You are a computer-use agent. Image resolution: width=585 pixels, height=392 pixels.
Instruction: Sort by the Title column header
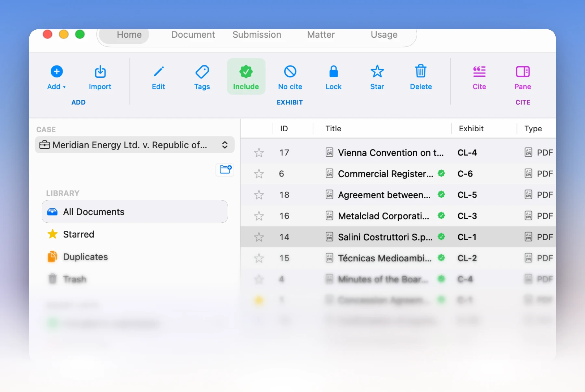pyautogui.click(x=333, y=129)
